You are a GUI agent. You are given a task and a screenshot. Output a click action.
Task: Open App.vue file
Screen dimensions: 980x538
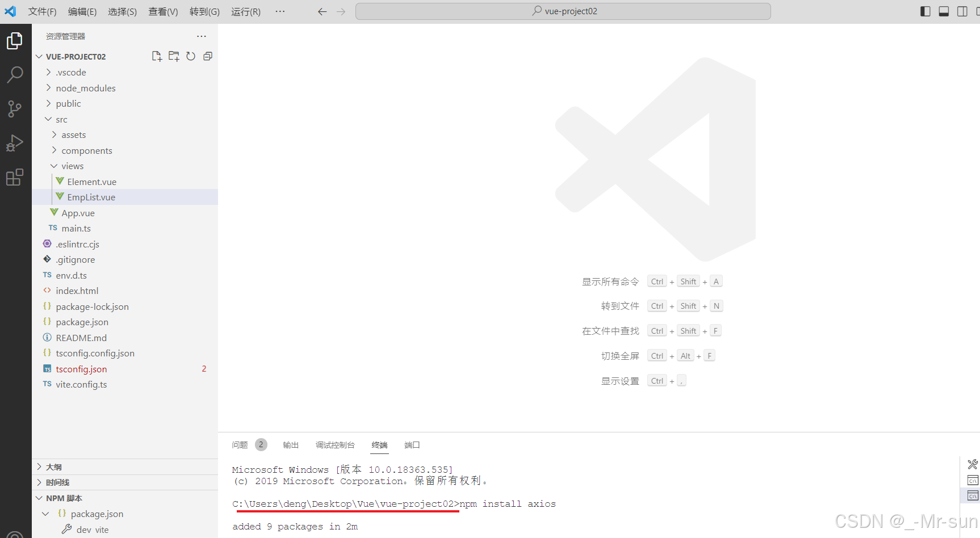point(125,213)
